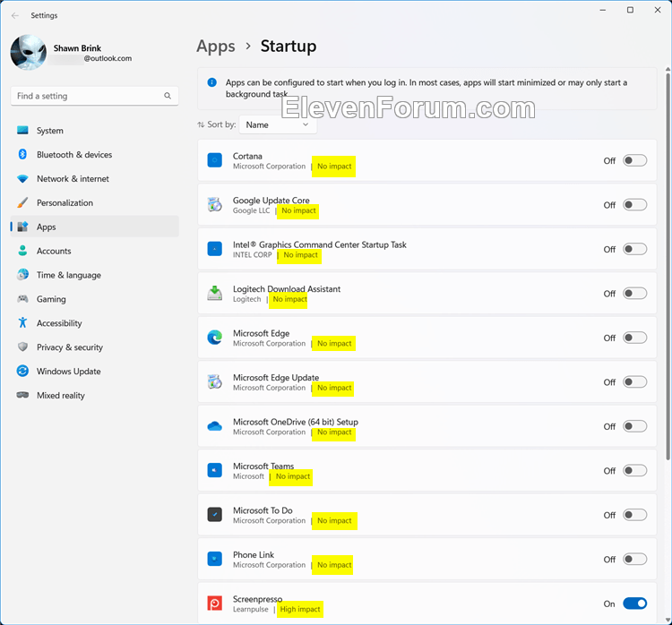Select Apps in the sidebar
Screen dimensions: 672x625
(94, 227)
